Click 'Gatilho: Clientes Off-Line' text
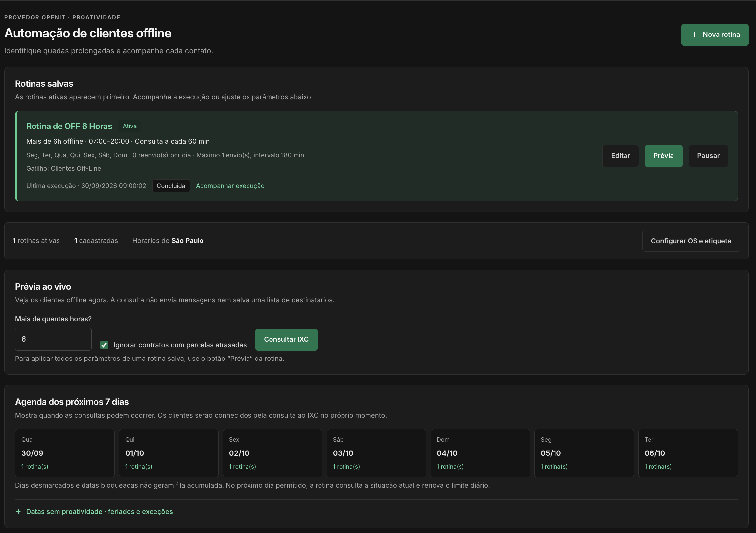The height and width of the screenshot is (533, 756). pos(63,168)
